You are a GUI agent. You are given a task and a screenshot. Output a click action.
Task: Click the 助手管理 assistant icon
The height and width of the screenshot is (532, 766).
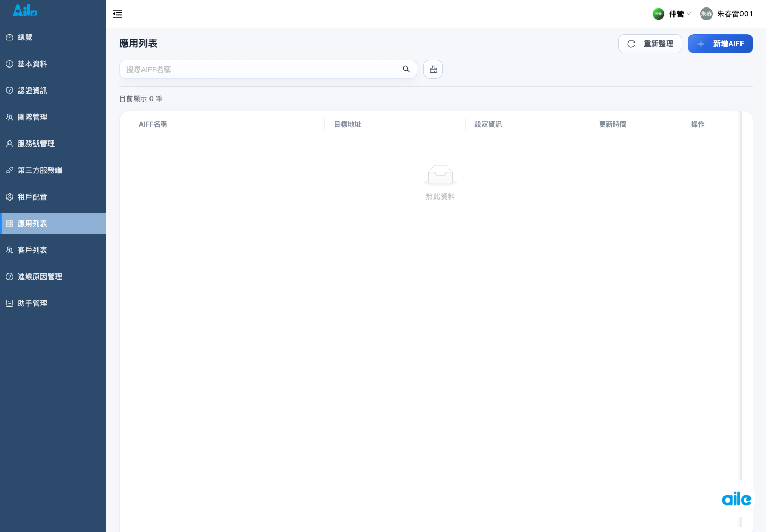pyautogui.click(x=10, y=303)
